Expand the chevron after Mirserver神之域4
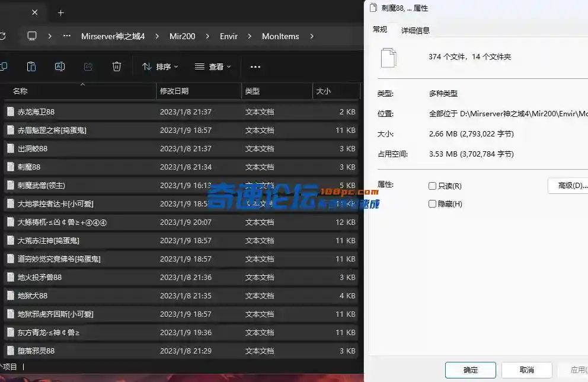Screen dimensions: 588x382 click(x=157, y=36)
